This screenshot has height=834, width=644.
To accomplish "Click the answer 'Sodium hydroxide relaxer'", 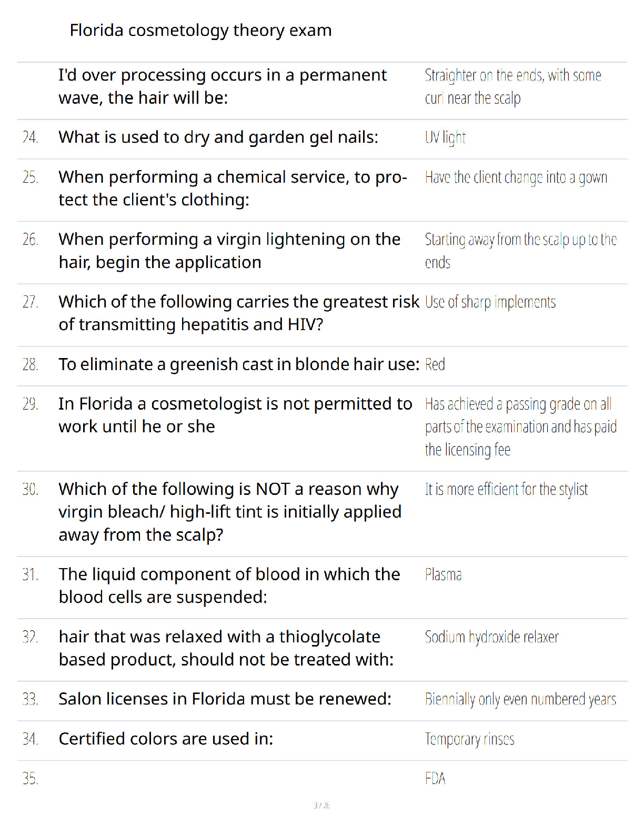I will click(491, 637).
